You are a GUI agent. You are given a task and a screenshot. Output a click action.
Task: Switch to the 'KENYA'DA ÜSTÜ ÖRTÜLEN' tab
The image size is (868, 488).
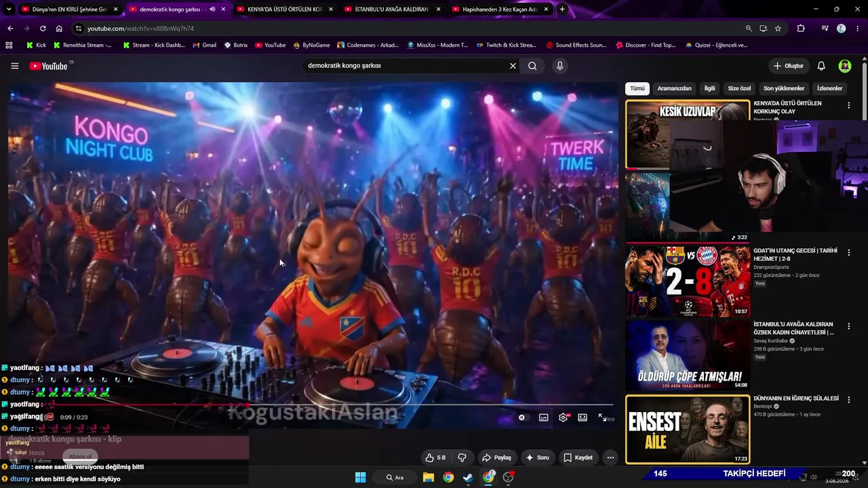click(285, 9)
